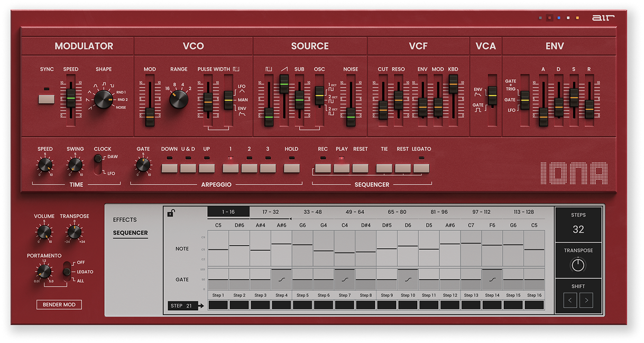Click the sequencer Transpose knob
Viewport: 644px width, 343px height.
[x=578, y=264]
